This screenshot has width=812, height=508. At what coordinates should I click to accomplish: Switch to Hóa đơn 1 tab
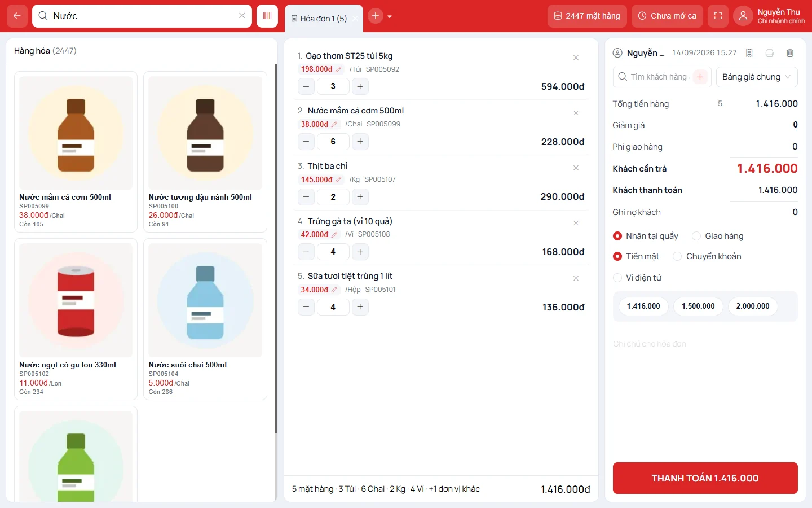click(x=323, y=19)
